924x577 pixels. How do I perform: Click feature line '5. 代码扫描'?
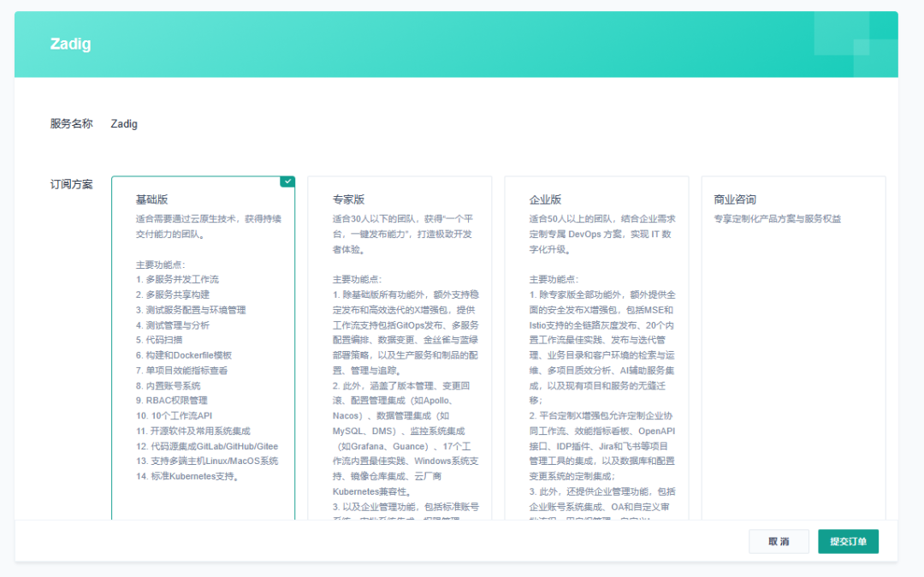tap(159, 340)
